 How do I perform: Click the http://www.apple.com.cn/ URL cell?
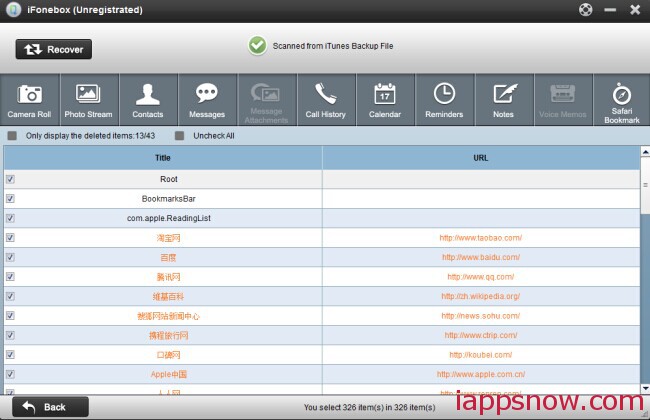pyautogui.click(x=481, y=374)
